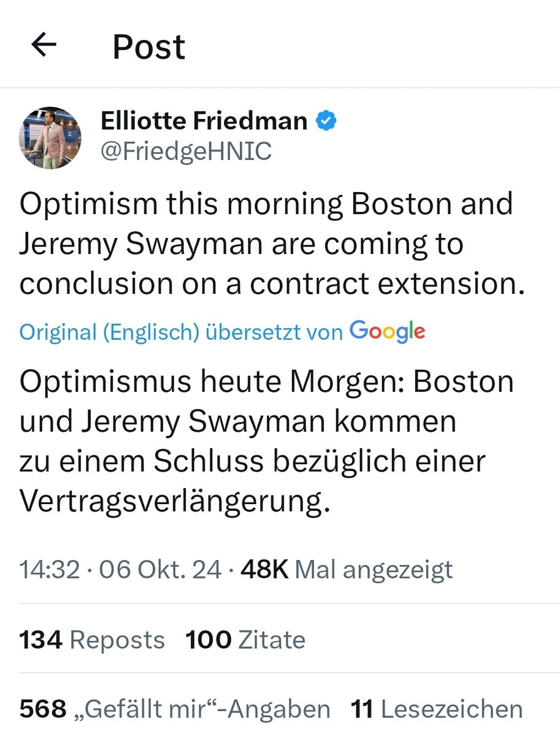Open the Elliotte Friedman display name
The width and height of the screenshot is (560, 736).
click(204, 121)
